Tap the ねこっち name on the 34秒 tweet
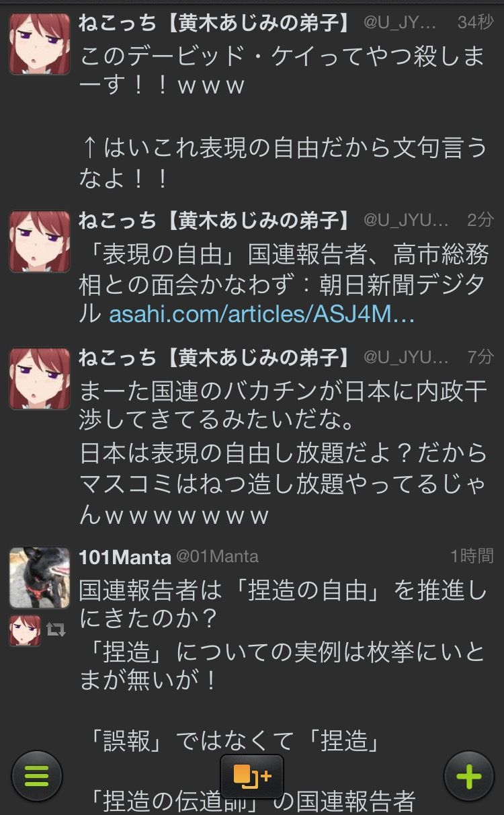504x815 pixels. (x=217, y=23)
